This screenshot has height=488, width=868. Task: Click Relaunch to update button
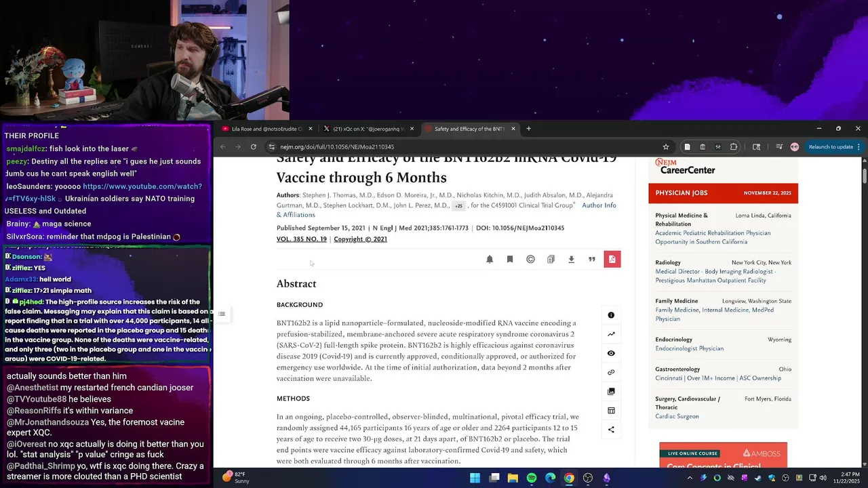pos(831,146)
